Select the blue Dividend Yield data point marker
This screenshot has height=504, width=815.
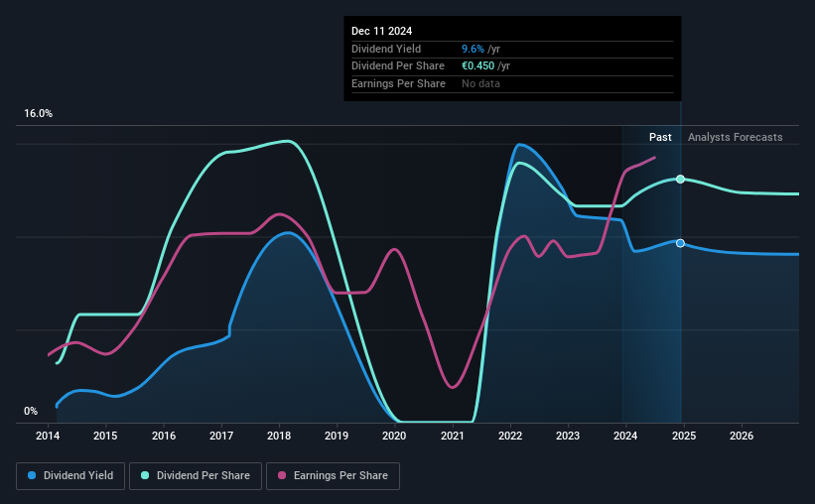coord(680,243)
